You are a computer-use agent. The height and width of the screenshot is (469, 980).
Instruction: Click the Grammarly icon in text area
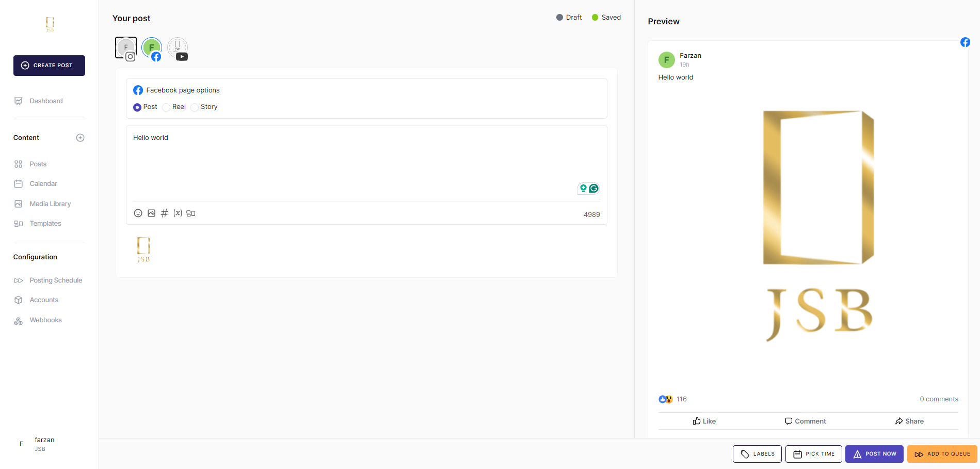tap(593, 189)
